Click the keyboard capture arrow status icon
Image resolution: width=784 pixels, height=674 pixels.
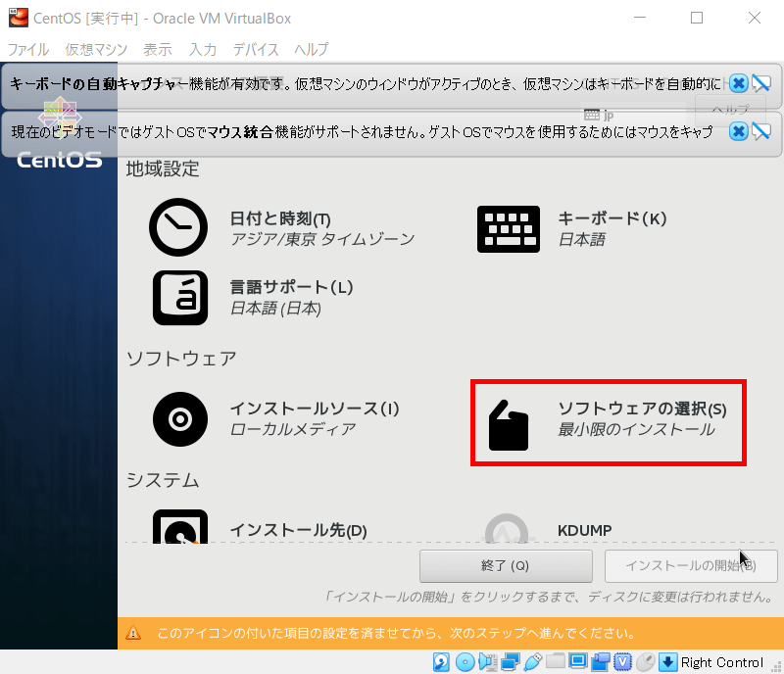click(668, 662)
